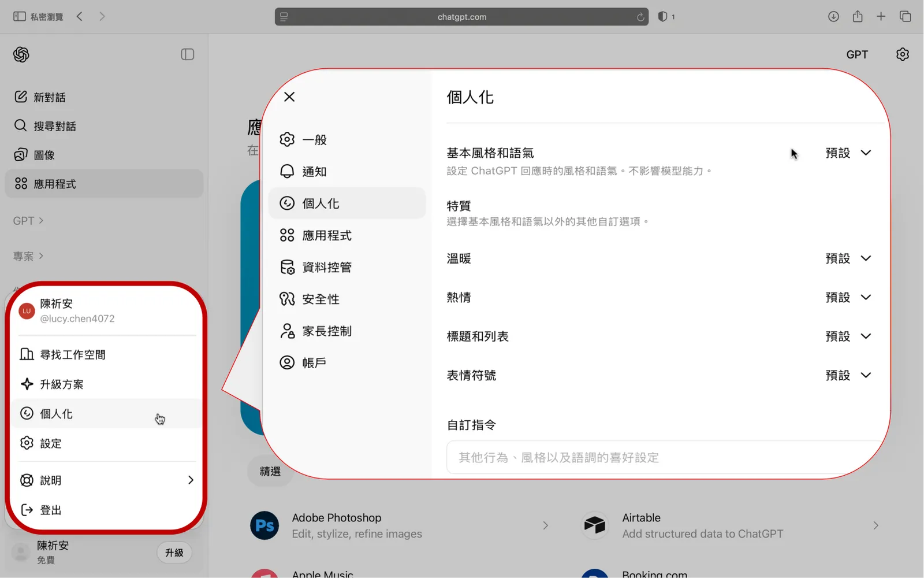Expand the 溫暖 trait dropdown
This screenshot has height=578, width=924.
[x=849, y=258]
